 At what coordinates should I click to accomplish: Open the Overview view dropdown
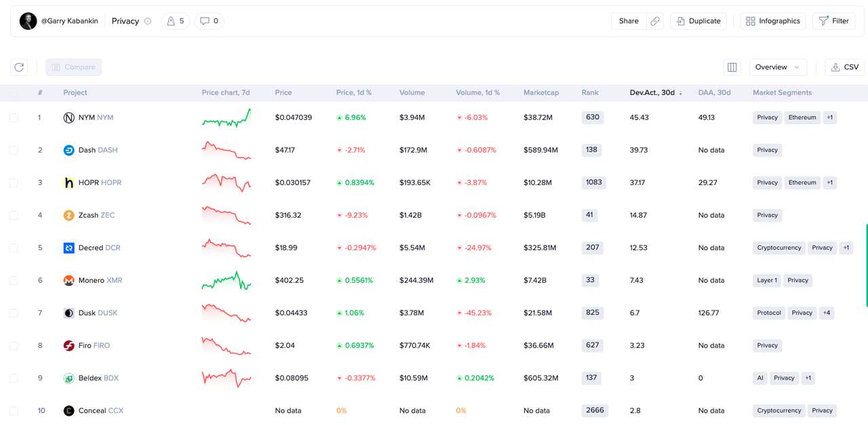click(778, 67)
